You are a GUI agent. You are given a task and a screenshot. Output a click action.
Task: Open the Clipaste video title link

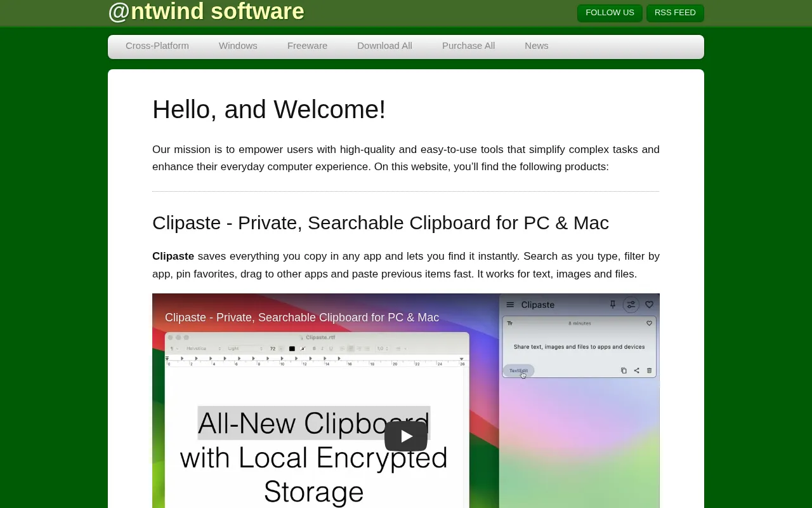(x=302, y=317)
